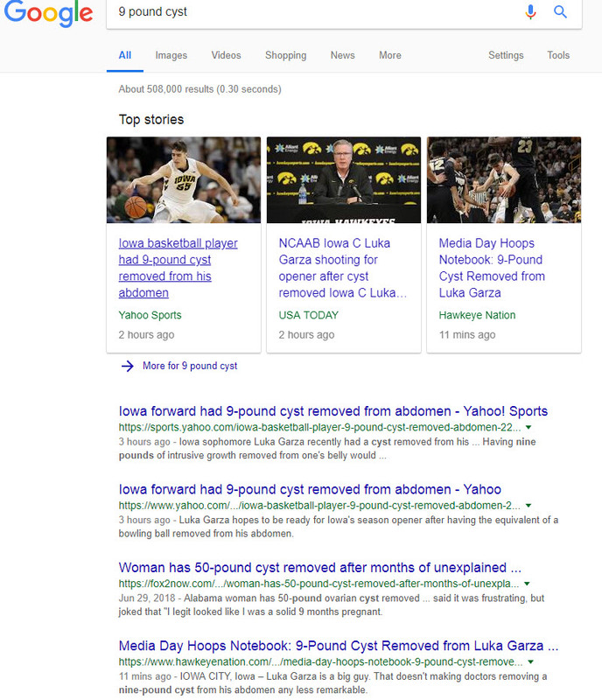Switch to the Images tab
Image resolution: width=602 pixels, height=700 pixels.
[171, 55]
